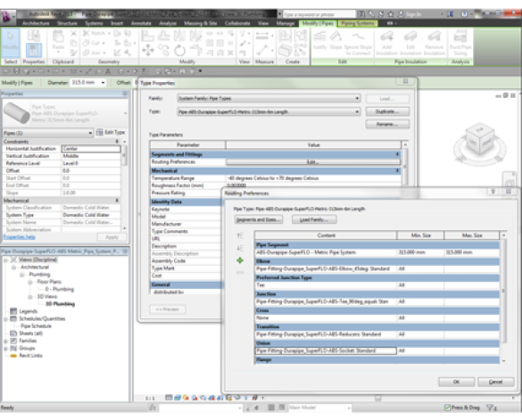Select the Copy tool in Modify panel
Viewport: 522px width, 420px height.
(163, 50)
